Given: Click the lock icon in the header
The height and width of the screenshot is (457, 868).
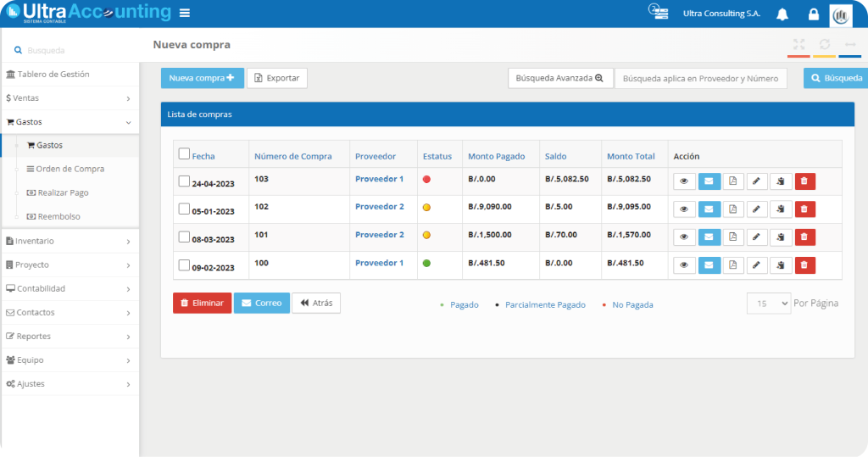Looking at the screenshot, I should 813,14.
